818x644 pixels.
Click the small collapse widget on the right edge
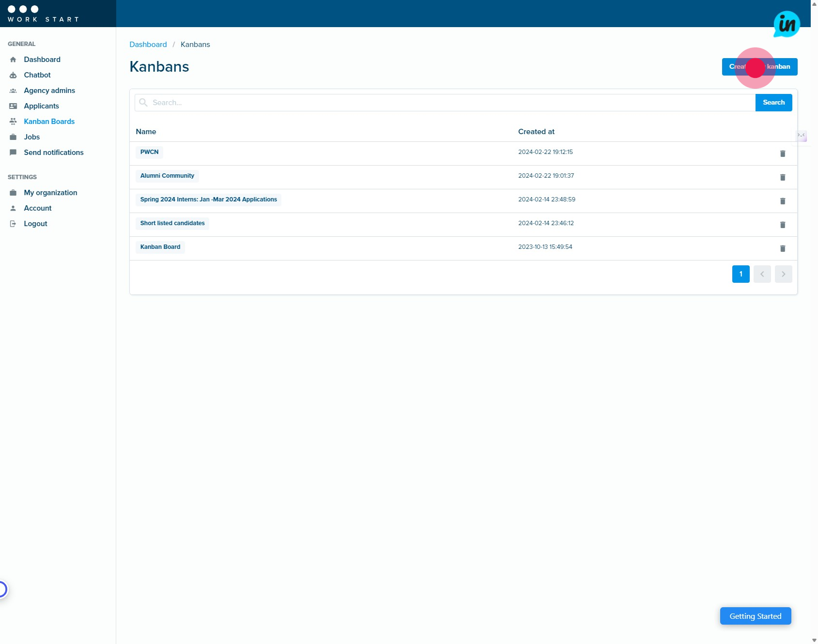click(x=801, y=136)
